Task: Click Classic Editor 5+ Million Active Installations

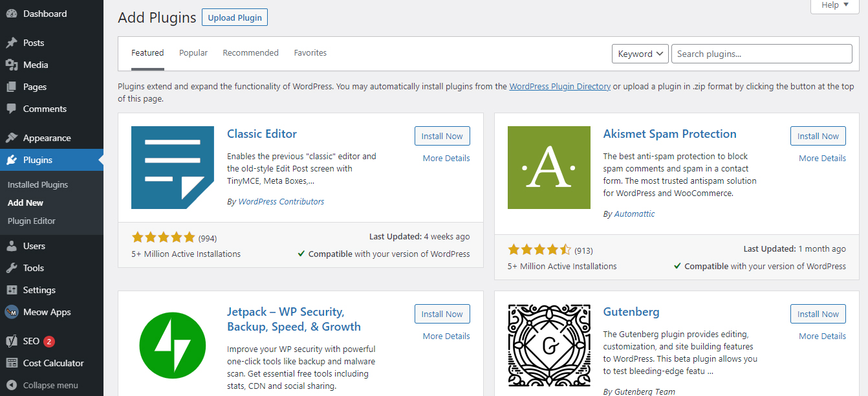Action: click(186, 254)
